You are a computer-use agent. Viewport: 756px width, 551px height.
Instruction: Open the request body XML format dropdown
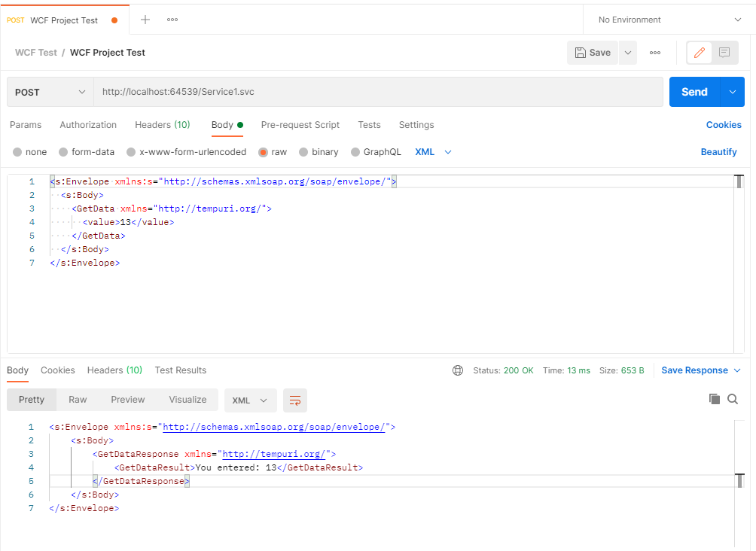click(x=433, y=152)
